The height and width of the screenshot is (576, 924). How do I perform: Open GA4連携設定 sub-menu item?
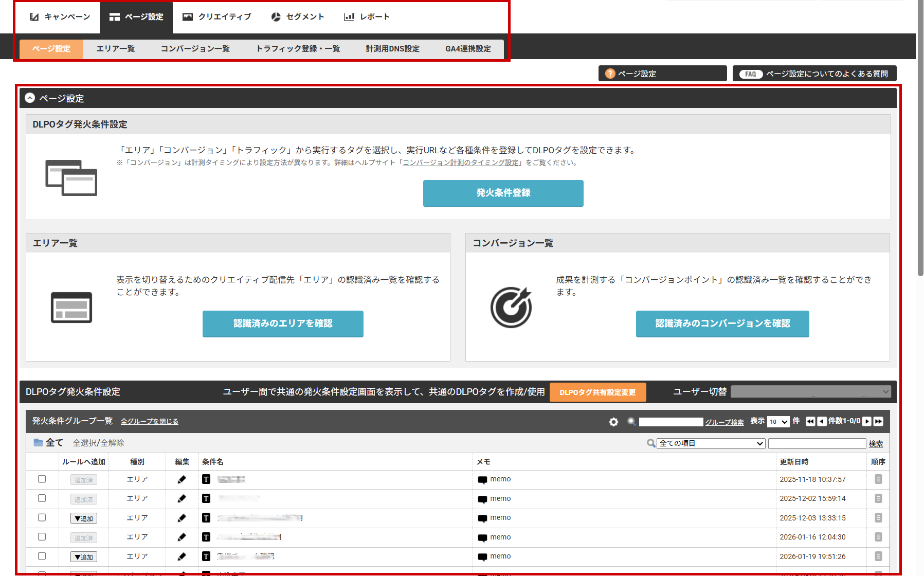(468, 49)
